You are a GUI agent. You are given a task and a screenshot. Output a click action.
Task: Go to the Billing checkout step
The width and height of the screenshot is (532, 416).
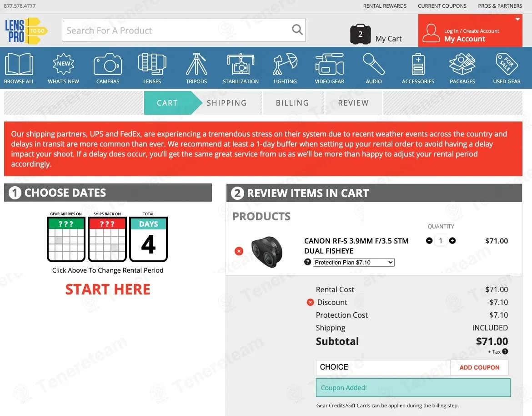tap(292, 103)
